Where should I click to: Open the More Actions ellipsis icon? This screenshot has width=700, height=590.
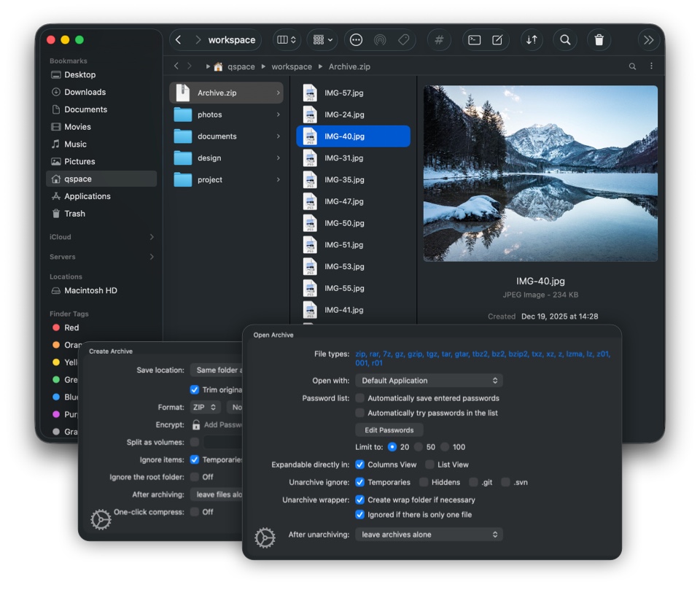tap(356, 40)
